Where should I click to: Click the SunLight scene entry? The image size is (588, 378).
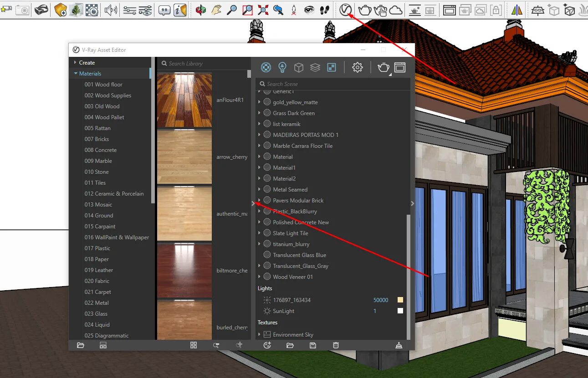click(x=283, y=311)
